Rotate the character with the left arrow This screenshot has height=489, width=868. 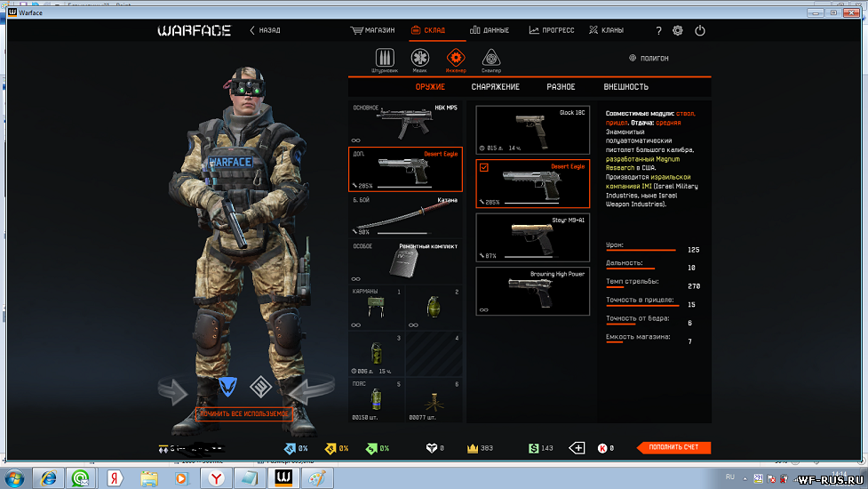(173, 390)
